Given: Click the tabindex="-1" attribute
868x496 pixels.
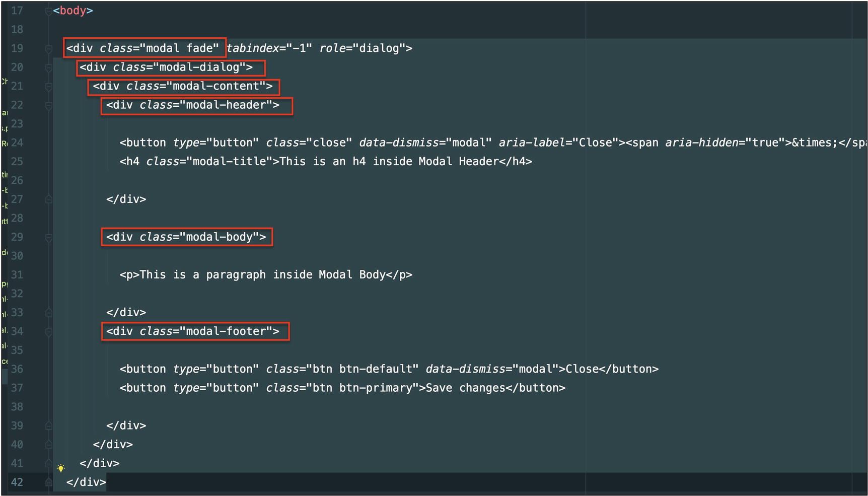Looking at the screenshot, I should pyautogui.click(x=269, y=48).
